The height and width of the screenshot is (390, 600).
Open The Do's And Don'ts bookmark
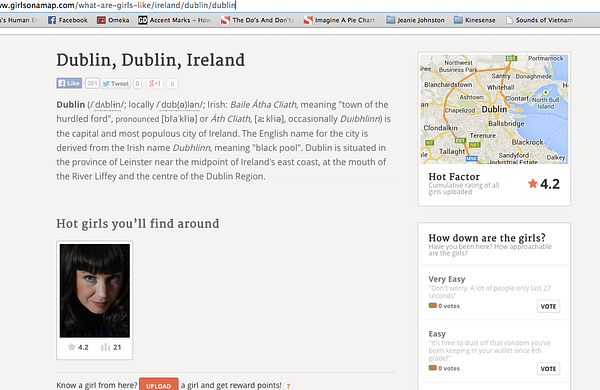[x=258, y=20]
